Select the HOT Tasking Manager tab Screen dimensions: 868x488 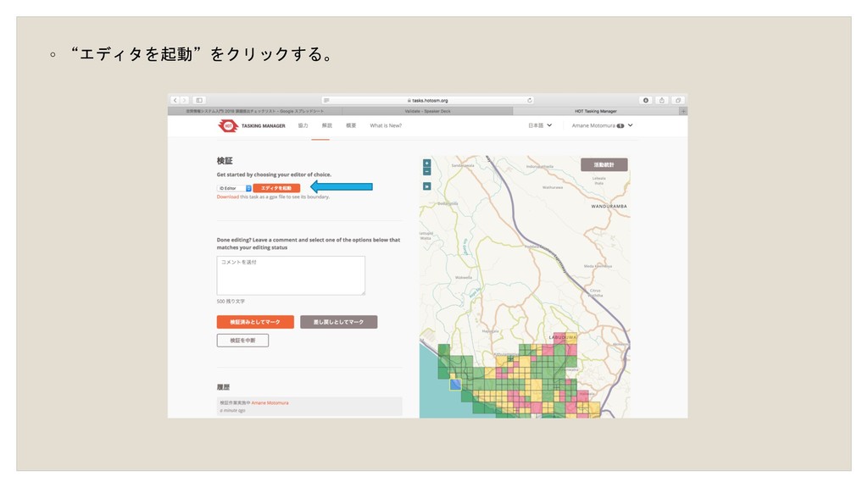coord(596,111)
